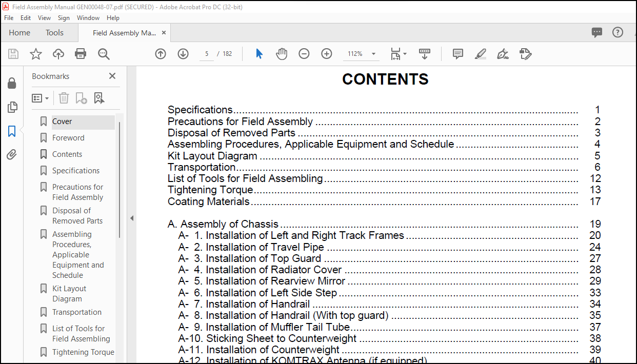Zoom in with plus icon
The width and height of the screenshot is (637, 364).
[327, 54]
